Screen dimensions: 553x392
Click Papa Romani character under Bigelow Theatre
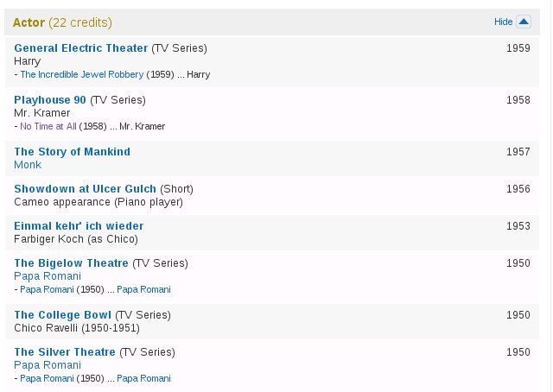(48, 276)
